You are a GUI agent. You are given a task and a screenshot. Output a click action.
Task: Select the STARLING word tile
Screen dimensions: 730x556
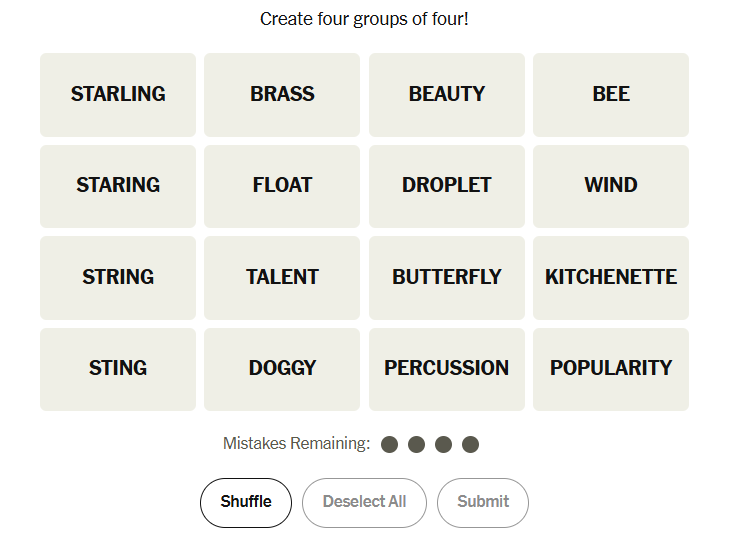pos(118,95)
